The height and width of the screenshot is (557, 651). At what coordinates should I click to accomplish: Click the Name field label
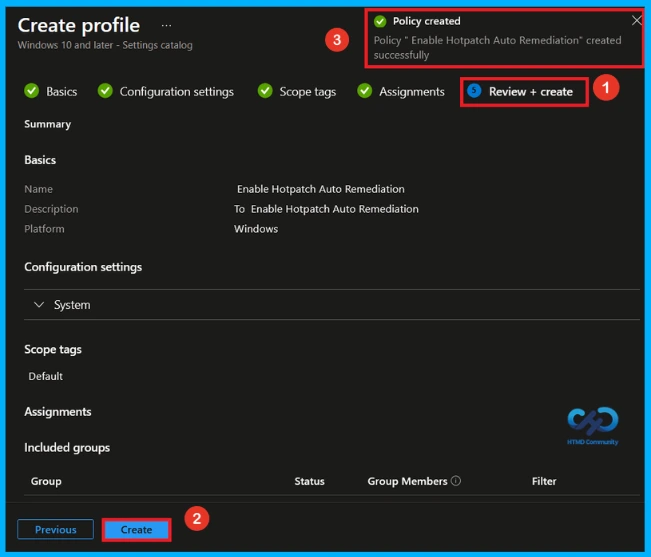[x=38, y=189]
